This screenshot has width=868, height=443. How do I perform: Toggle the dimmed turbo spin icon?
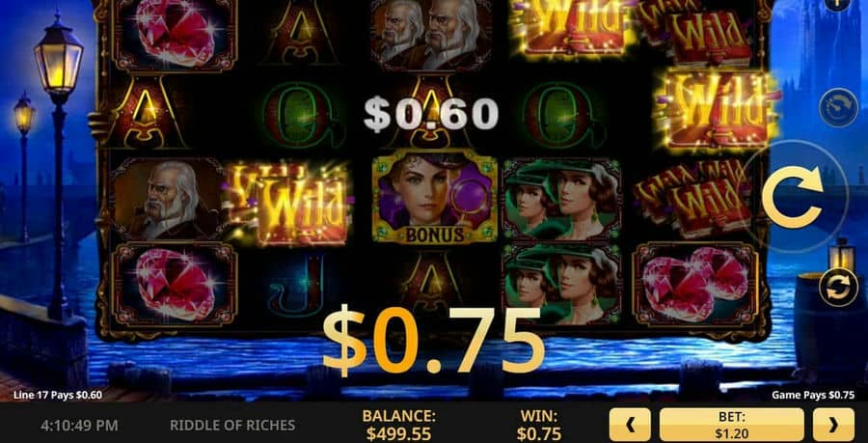pos(838,107)
